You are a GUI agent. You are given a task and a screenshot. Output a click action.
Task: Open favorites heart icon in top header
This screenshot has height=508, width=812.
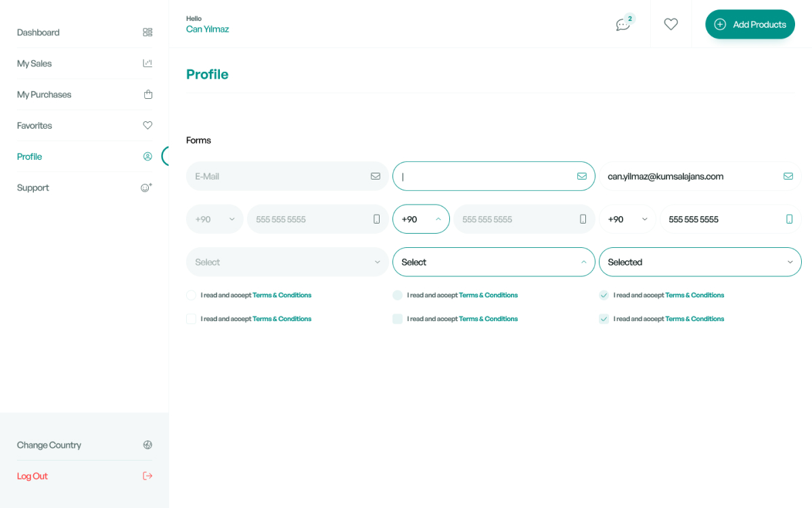point(671,24)
